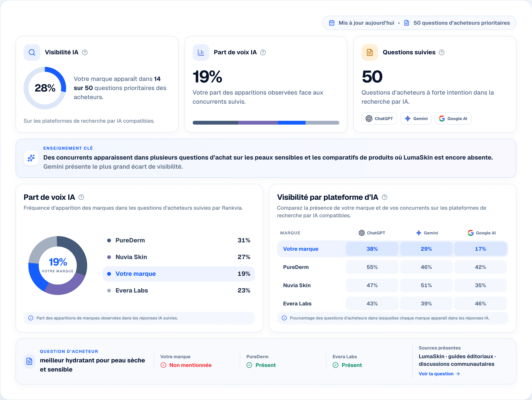
Task: Click Votre marque Google AI cell 17%
Action: click(480, 249)
